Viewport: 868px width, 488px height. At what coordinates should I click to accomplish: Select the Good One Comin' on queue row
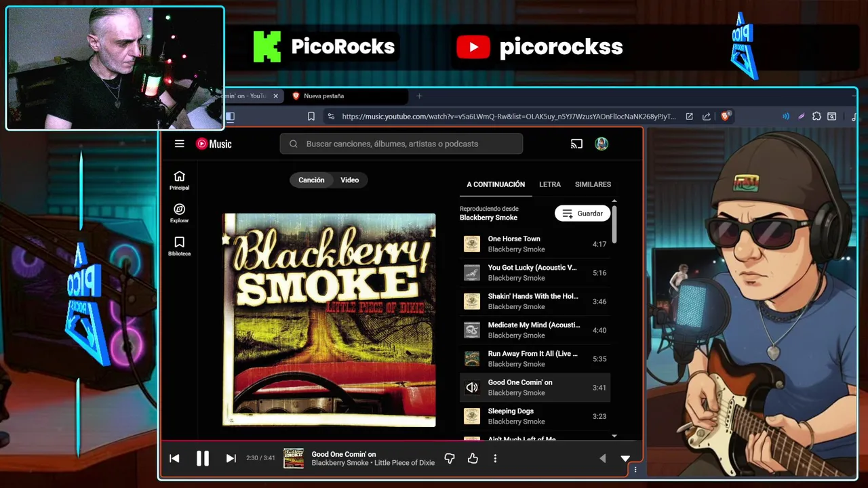[x=535, y=388]
